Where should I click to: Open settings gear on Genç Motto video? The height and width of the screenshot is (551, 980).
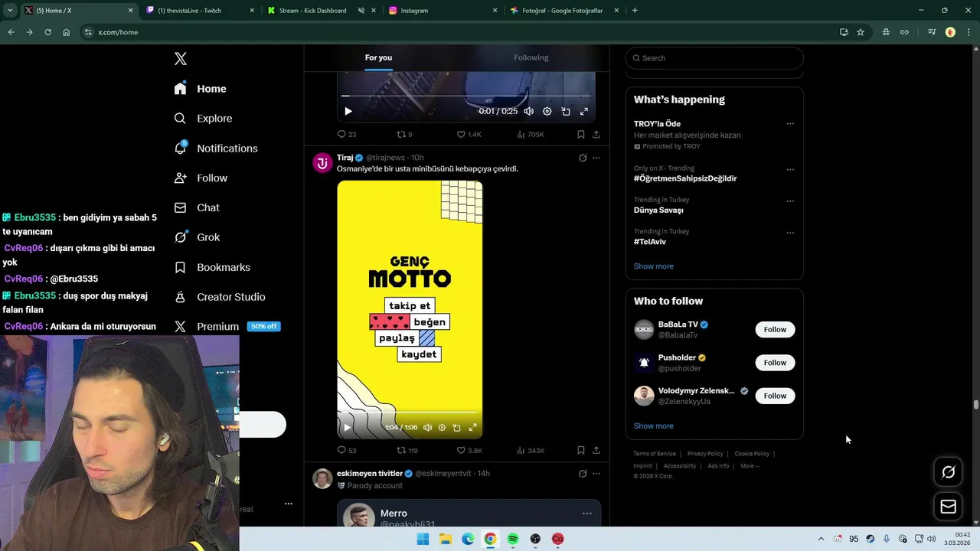point(442,428)
